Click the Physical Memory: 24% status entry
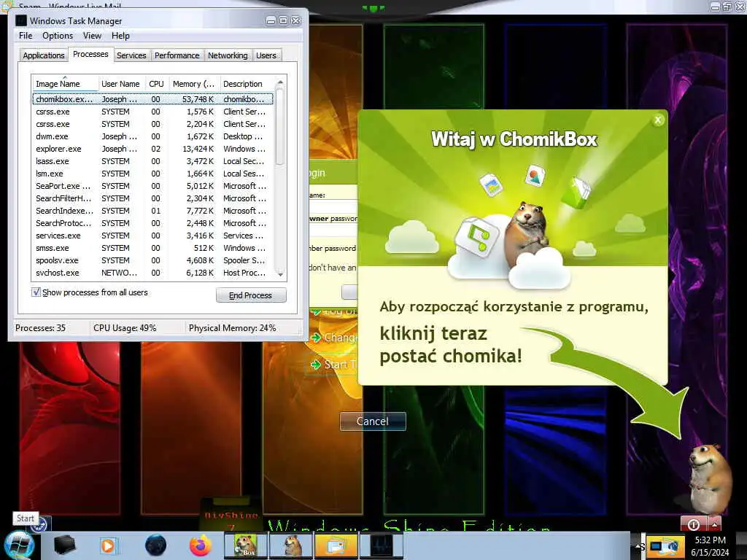The image size is (747, 560). 232,327
